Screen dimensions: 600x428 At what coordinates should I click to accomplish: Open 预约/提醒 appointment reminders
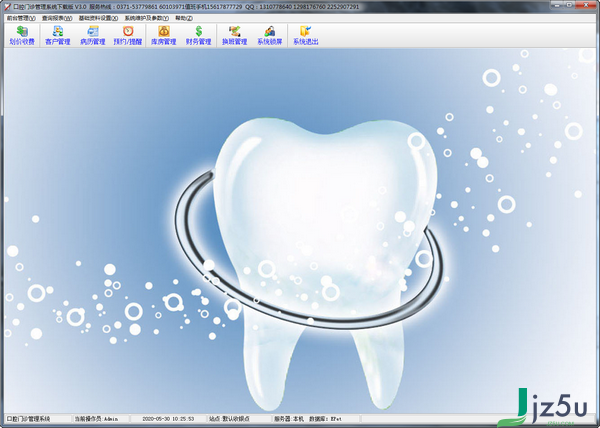pos(128,36)
